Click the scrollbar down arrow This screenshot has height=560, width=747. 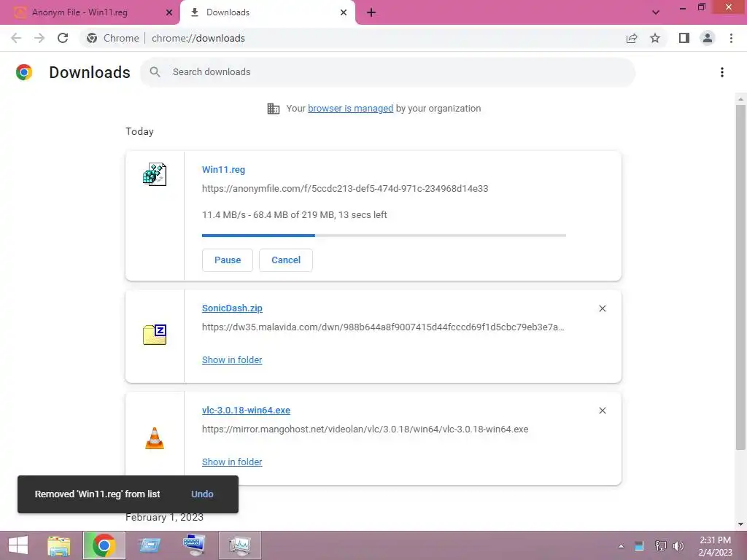740,524
